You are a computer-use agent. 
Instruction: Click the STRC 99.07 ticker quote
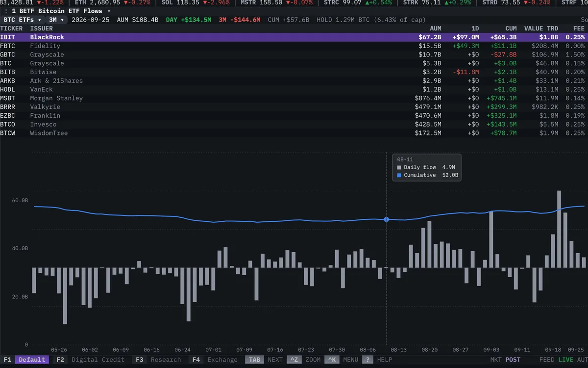(358, 2)
